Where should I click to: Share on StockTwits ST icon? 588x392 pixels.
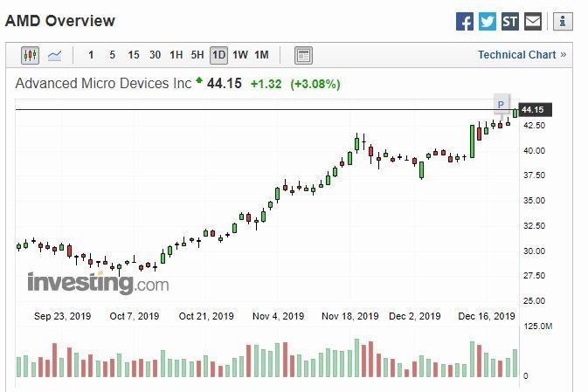pyautogui.click(x=510, y=21)
